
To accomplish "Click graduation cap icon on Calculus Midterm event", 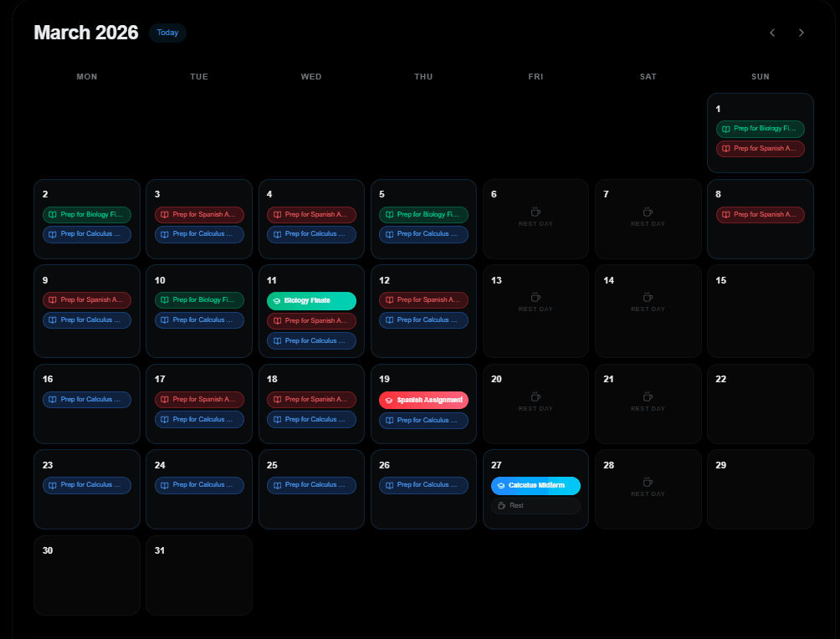I will 501,486.
